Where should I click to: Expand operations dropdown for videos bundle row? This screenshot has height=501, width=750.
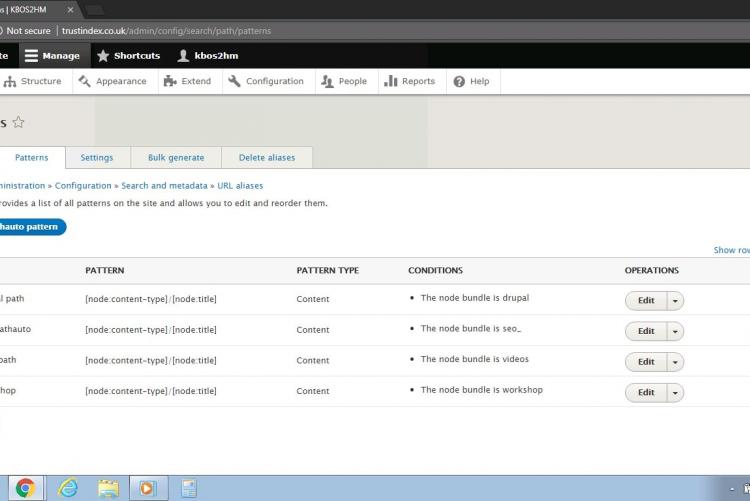tap(675, 362)
